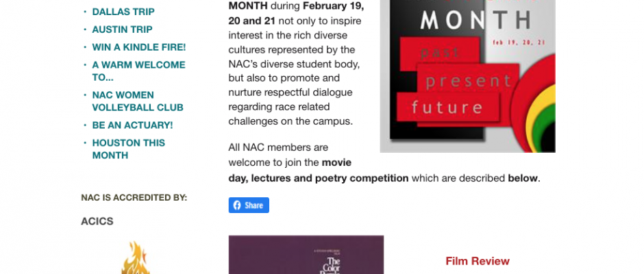The image size is (644, 274).
Task: Click the Black History Month poster image
Action: pos(467,76)
